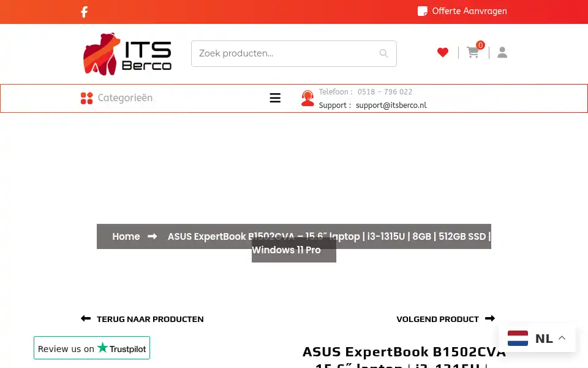Click the ASUS ExpertBook B1502CVA product title
588x368 pixels.
404,357
